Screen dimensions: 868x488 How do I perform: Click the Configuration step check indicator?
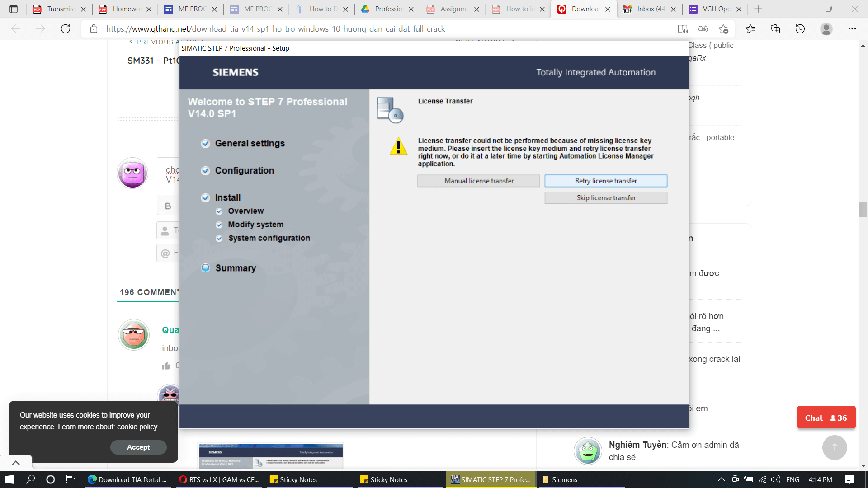(206, 171)
